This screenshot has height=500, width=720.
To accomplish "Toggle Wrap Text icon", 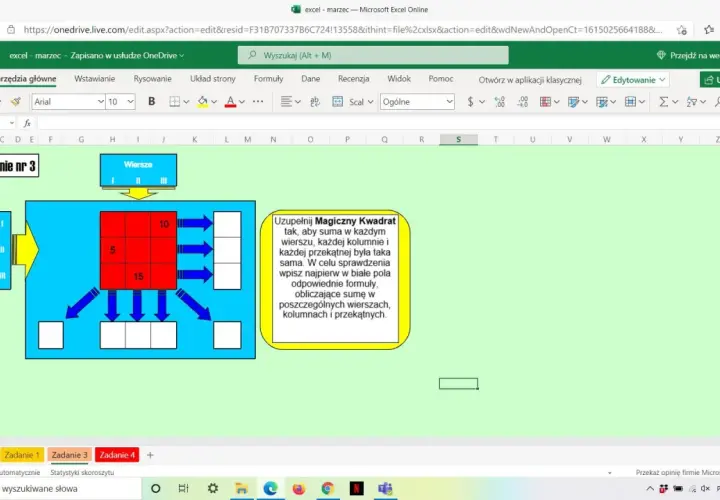I will click(315, 101).
